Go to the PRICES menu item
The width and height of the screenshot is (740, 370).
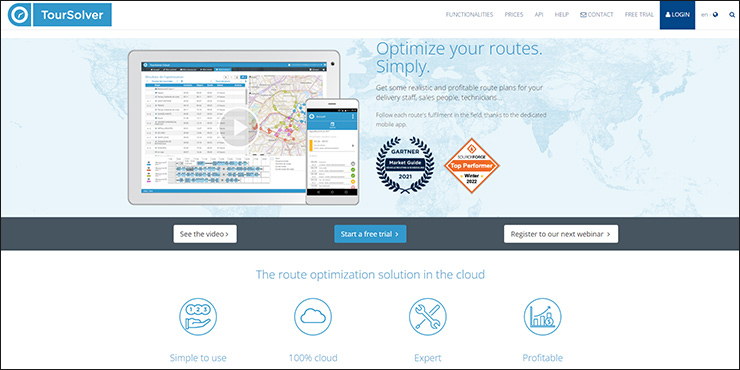point(513,15)
